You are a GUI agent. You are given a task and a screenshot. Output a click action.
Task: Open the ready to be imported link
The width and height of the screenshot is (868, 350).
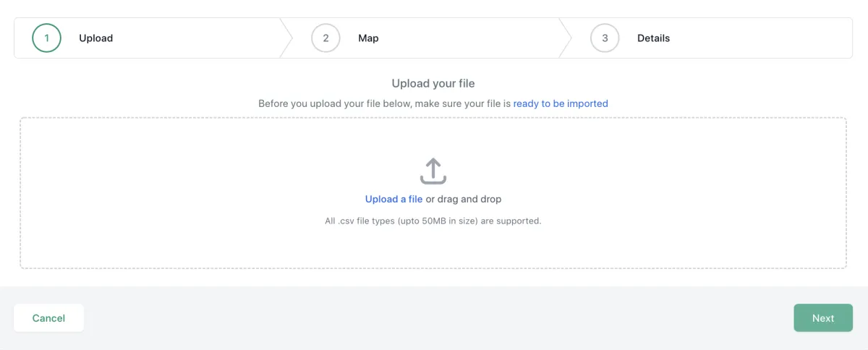tap(561, 103)
